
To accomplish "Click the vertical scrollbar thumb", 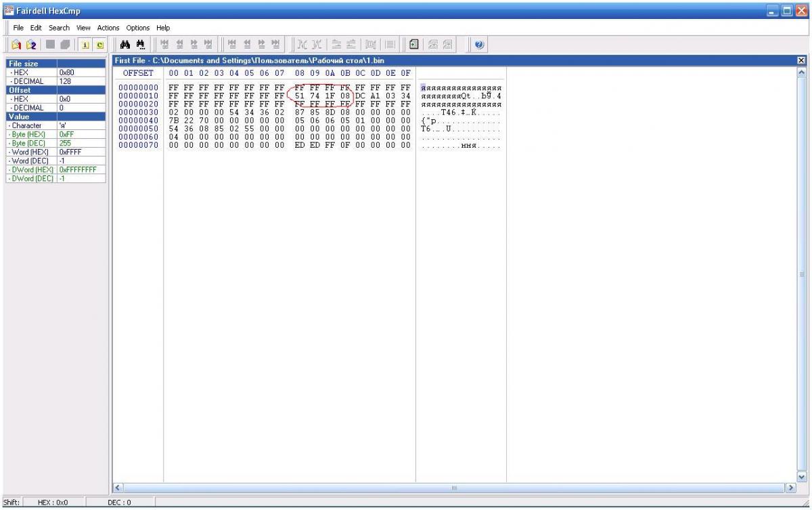I will [x=802, y=274].
